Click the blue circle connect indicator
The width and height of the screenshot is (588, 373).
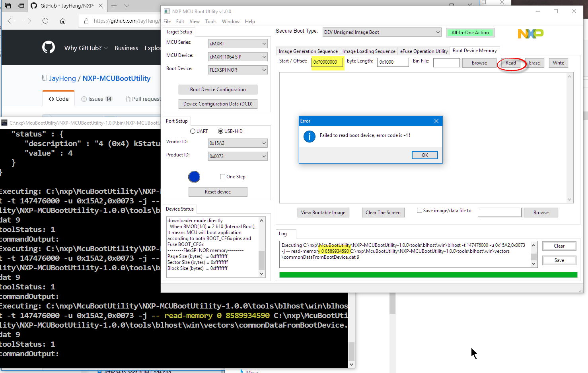[x=194, y=177]
